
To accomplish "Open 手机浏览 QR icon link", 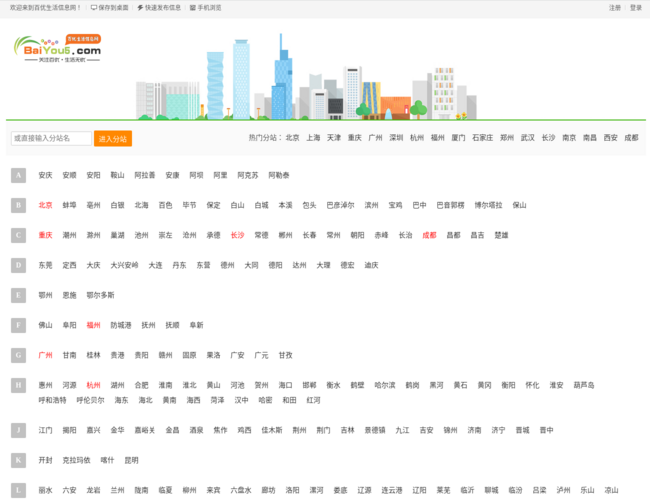I will pyautogui.click(x=206, y=7).
